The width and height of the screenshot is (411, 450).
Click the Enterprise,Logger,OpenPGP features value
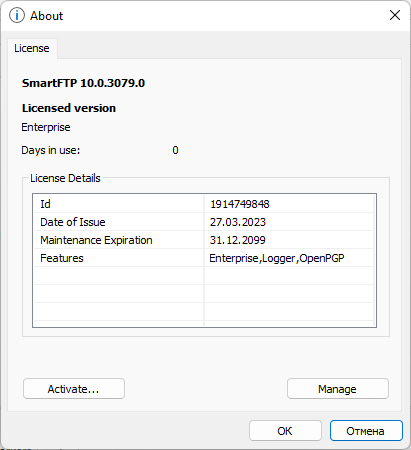click(x=277, y=258)
